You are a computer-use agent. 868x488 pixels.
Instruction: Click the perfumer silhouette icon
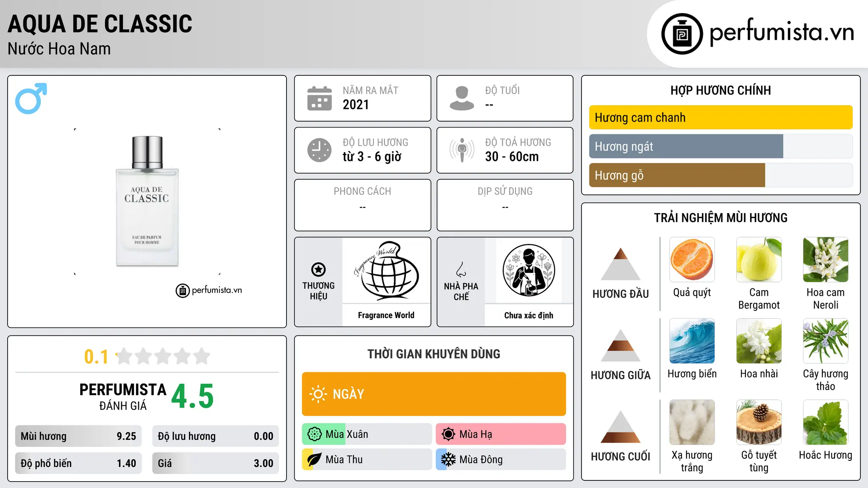click(x=529, y=270)
